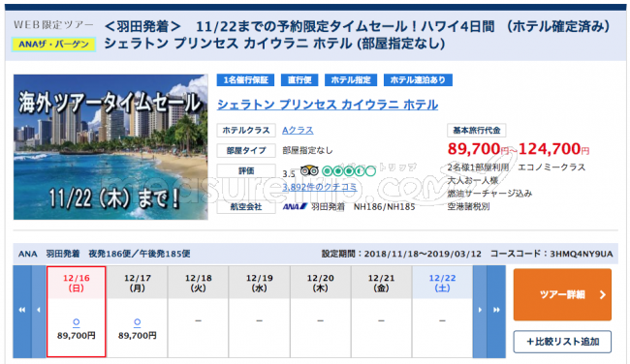Select the 12/17 (月) date column
The height and width of the screenshot is (364, 630).
(x=138, y=312)
